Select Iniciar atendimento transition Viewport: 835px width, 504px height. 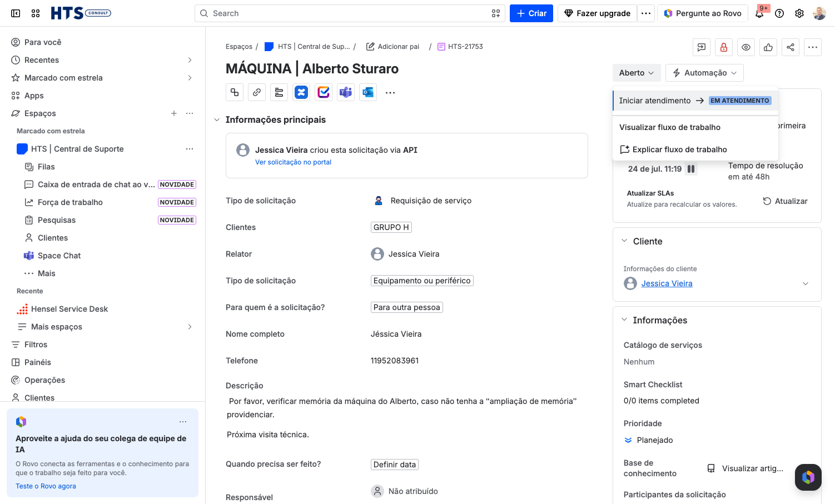coord(695,101)
